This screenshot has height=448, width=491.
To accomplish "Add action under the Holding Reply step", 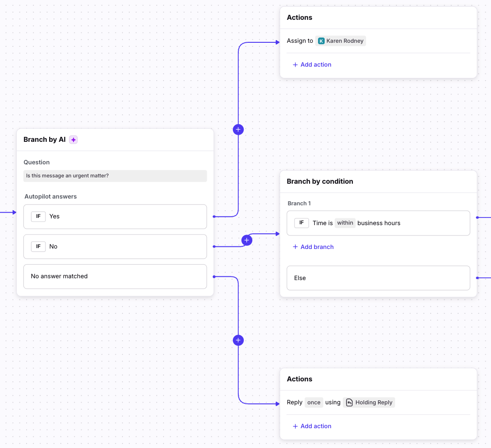I will (312, 426).
